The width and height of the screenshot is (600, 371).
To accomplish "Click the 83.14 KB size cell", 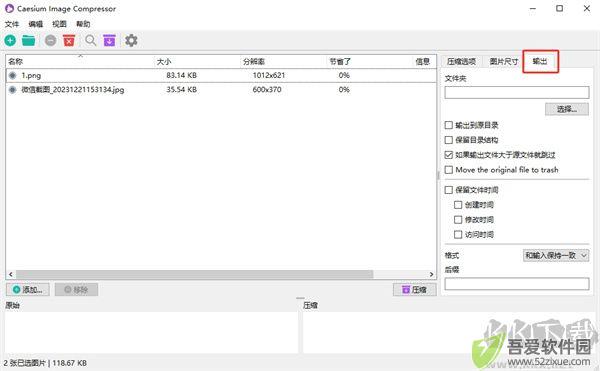I will pos(181,75).
